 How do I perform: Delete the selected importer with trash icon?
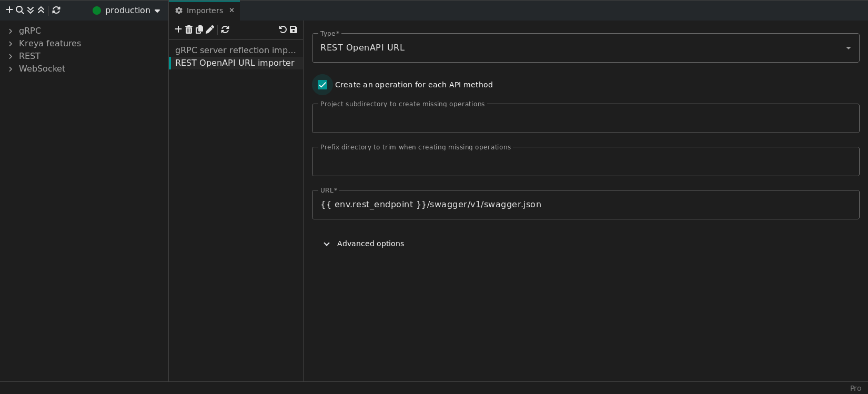coord(189,29)
